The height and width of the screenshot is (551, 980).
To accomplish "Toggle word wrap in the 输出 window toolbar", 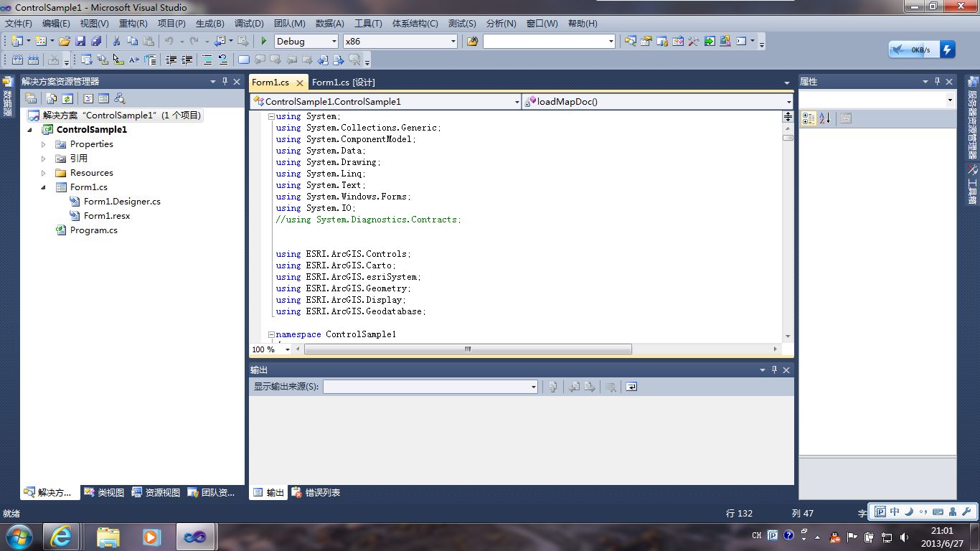I will [x=630, y=387].
